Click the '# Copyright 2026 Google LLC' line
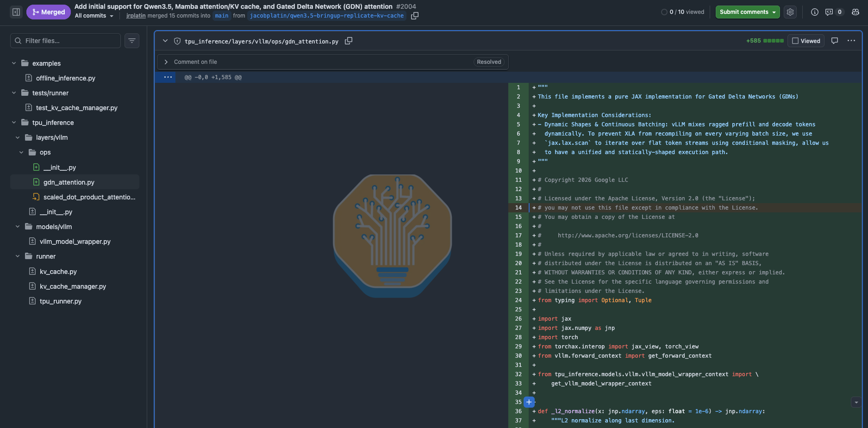This screenshot has height=428, width=868. (x=583, y=180)
